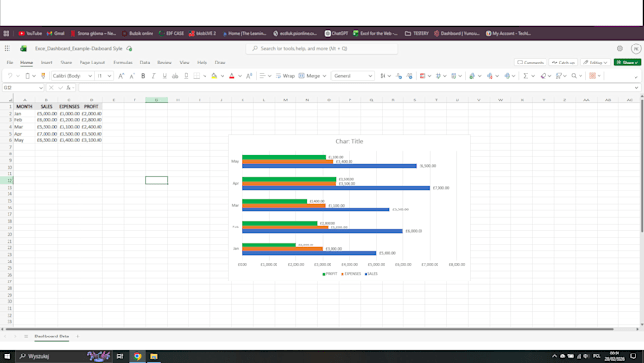Click the Conditional Formatting icon
This screenshot has width=644, height=363.
click(x=422, y=76)
